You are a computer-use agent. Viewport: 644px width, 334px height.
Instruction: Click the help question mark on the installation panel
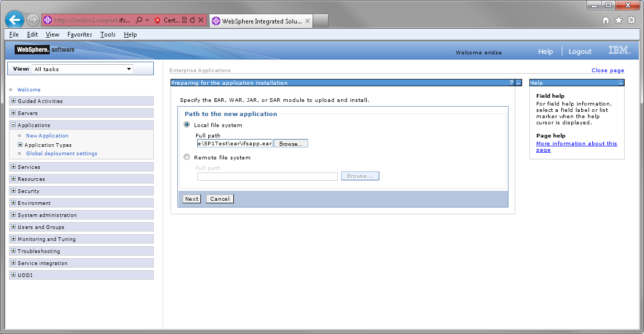point(511,83)
